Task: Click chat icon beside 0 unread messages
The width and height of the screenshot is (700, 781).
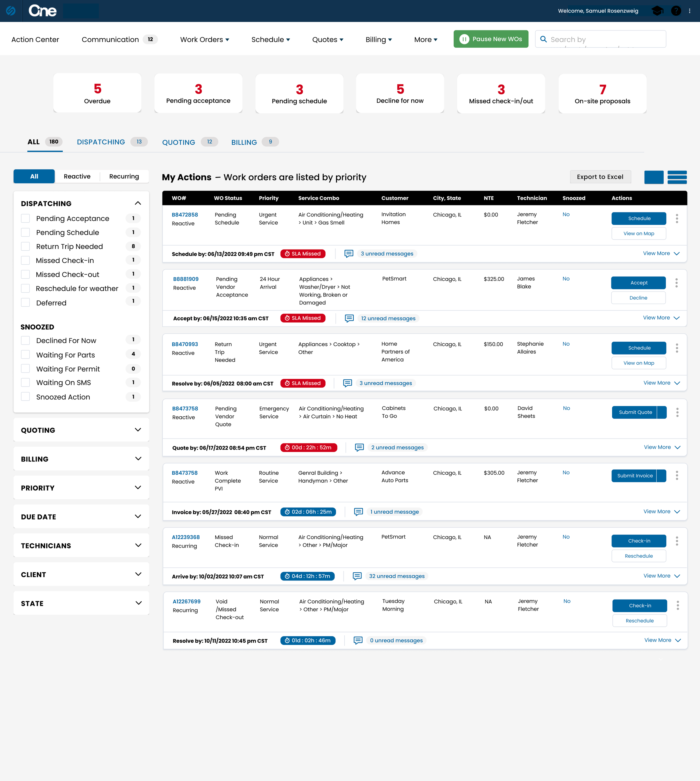Action: tap(358, 641)
